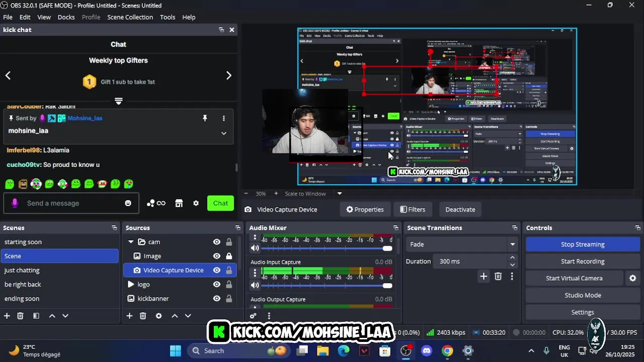
Task: Click the pin icon on the pinned message
Action: point(205,118)
